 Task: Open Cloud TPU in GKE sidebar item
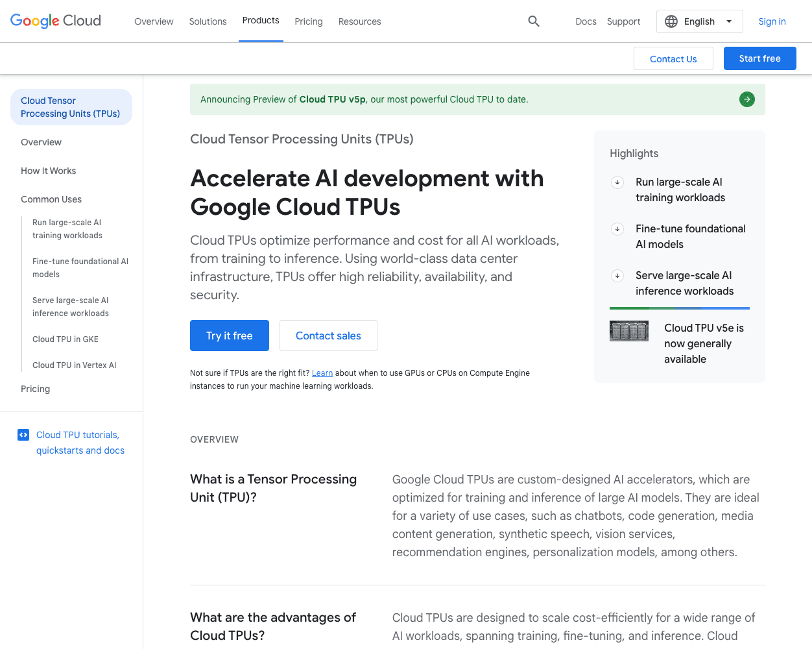[66, 339]
